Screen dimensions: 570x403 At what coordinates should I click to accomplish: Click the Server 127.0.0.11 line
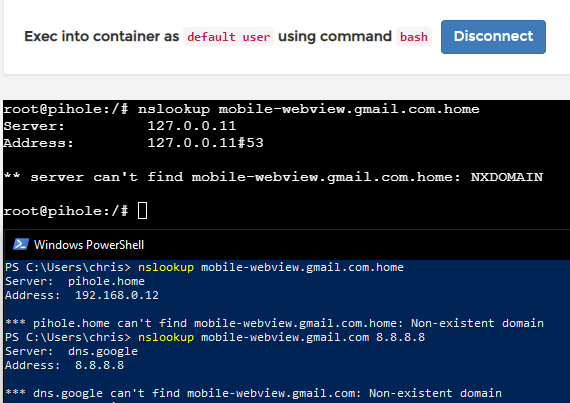coord(120,126)
